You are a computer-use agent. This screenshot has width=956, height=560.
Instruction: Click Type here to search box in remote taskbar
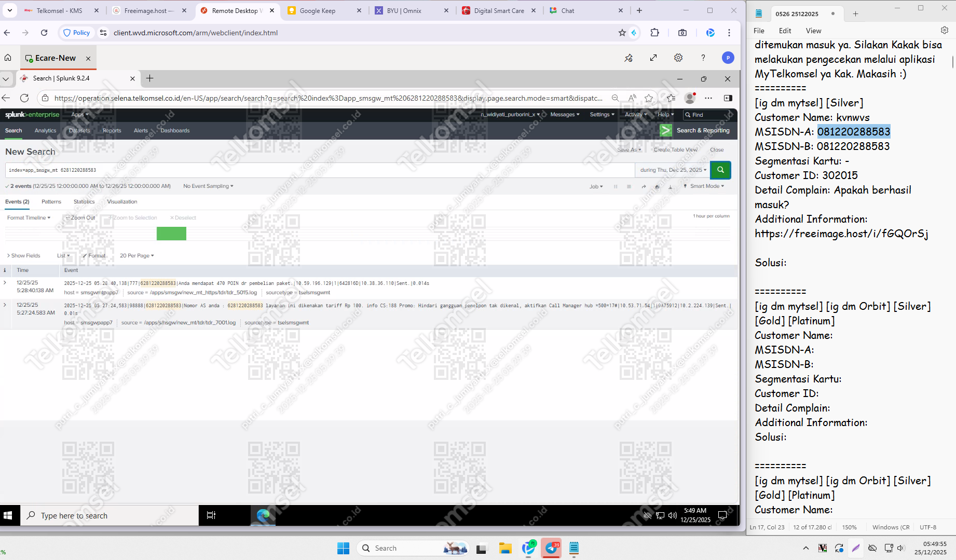(110, 515)
